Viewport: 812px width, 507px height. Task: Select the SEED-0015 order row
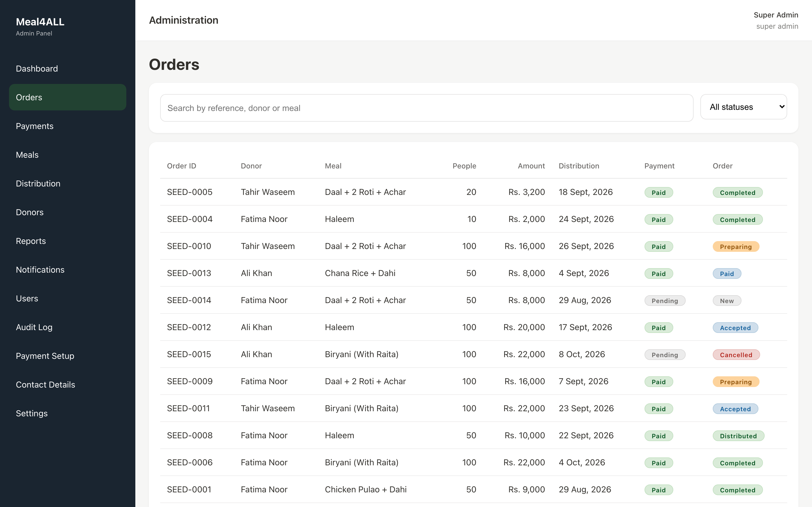[x=473, y=354]
